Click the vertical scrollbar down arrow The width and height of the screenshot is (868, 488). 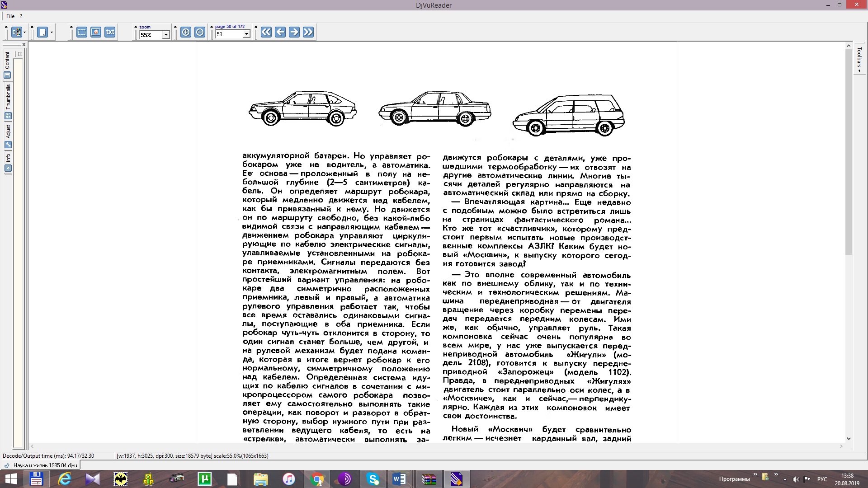coord(849,438)
